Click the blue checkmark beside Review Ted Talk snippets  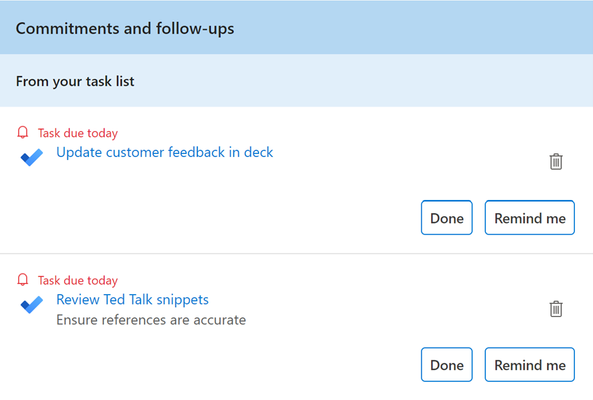pos(32,304)
